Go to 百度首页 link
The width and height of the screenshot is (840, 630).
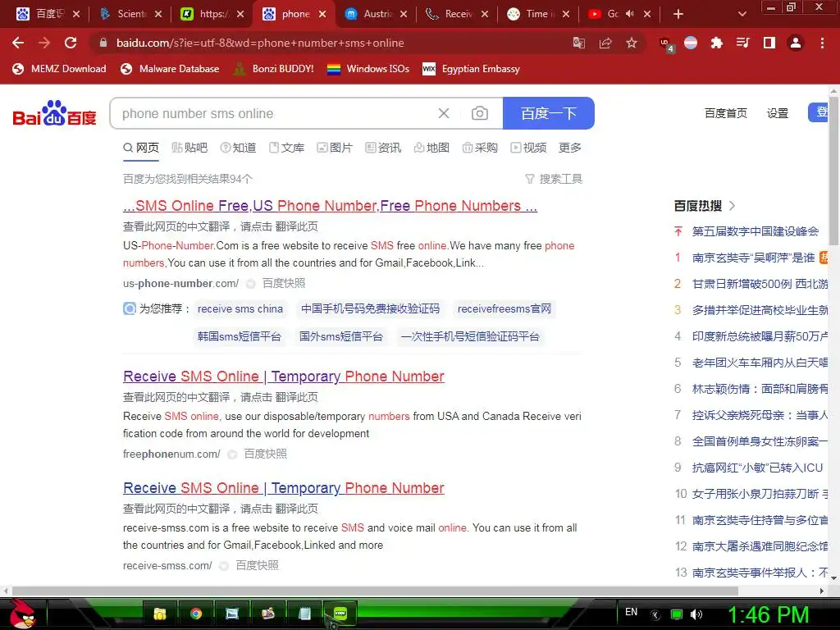[725, 113]
